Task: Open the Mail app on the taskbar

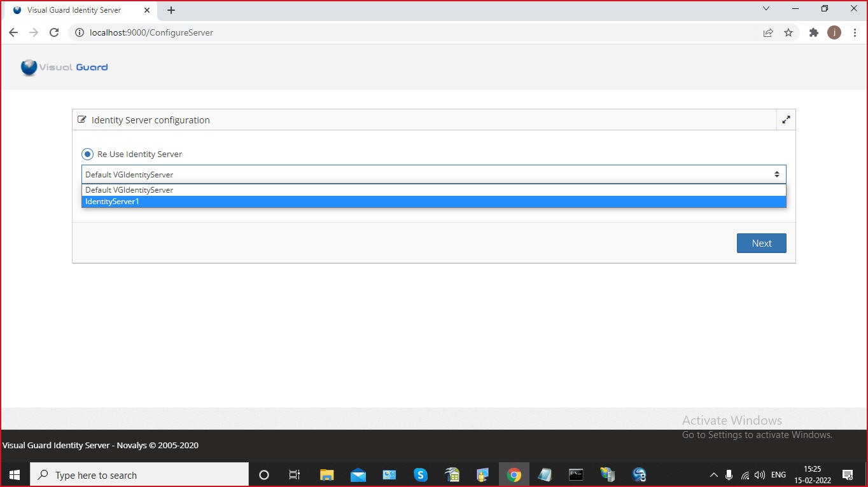Action: coord(358,475)
